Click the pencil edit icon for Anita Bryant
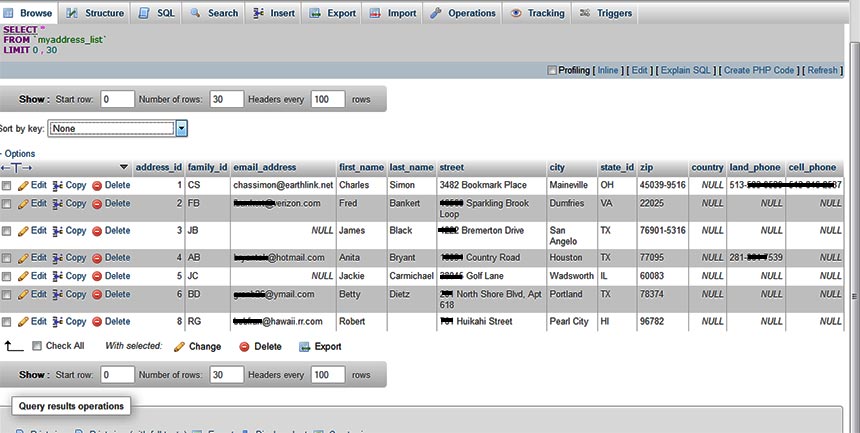Viewport: 860px width, 433px height. [23, 258]
